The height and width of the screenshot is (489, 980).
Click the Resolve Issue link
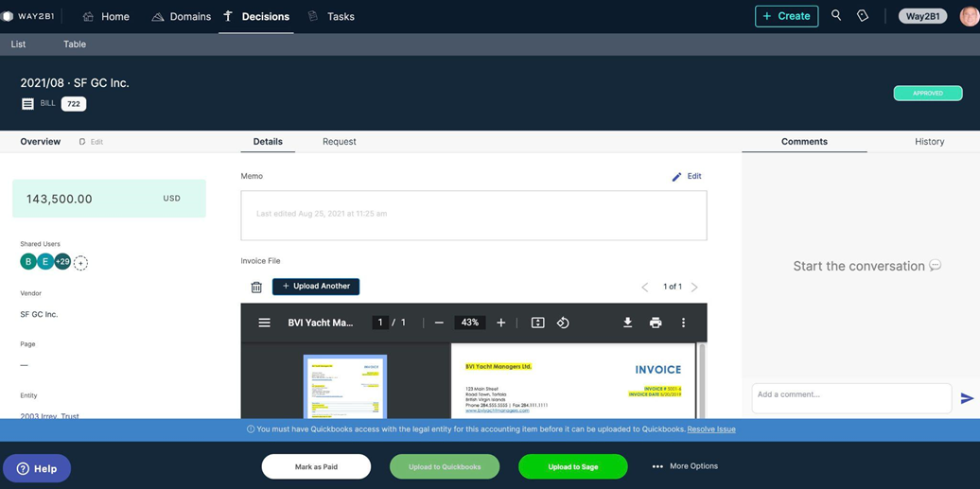(x=711, y=429)
